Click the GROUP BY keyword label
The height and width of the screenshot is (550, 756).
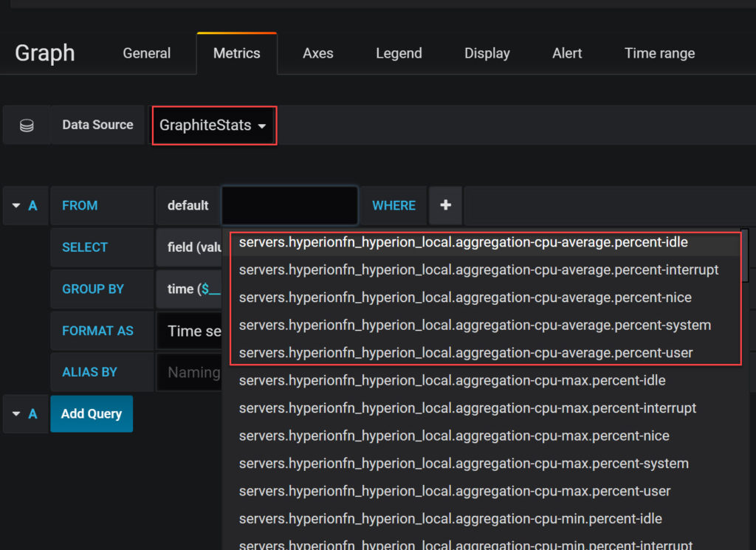coord(93,289)
